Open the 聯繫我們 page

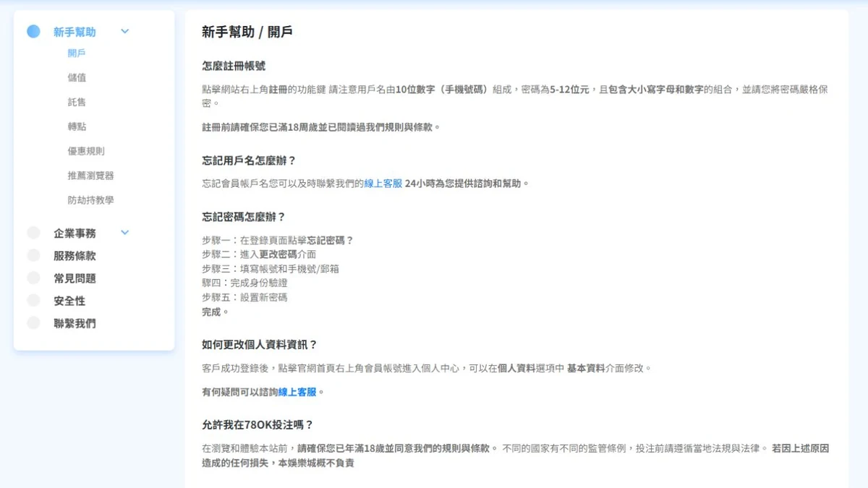[x=75, y=323]
